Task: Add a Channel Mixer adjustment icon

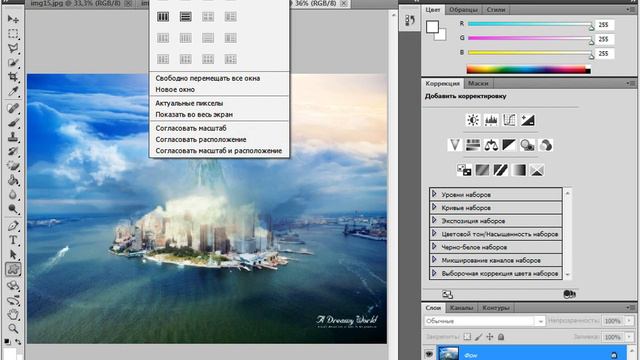Action: pos(546,145)
